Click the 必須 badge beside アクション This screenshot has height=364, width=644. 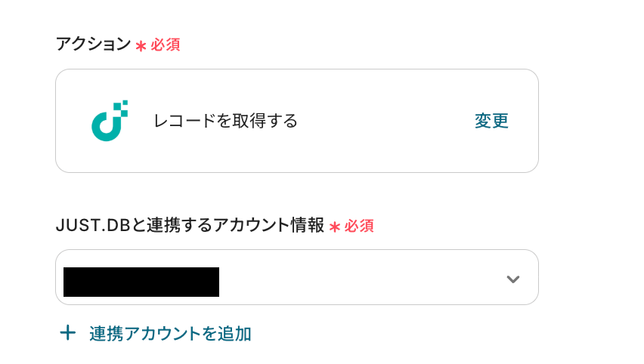coord(166,45)
